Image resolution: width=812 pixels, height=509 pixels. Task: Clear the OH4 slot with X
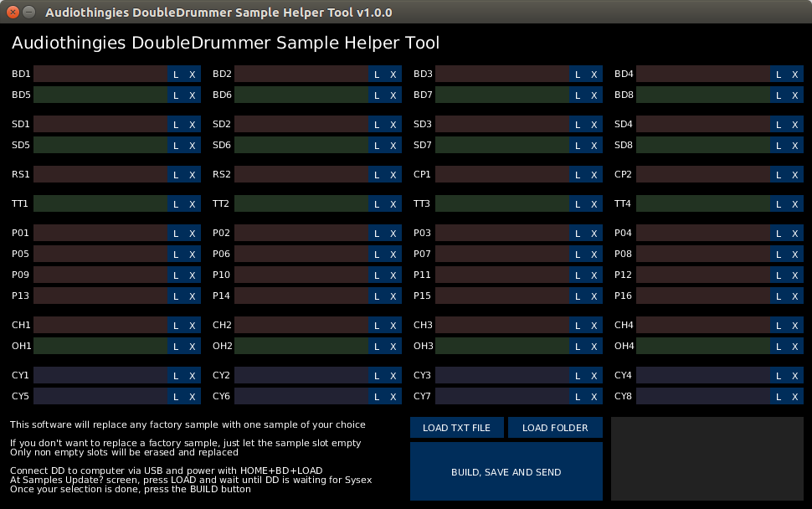point(795,346)
